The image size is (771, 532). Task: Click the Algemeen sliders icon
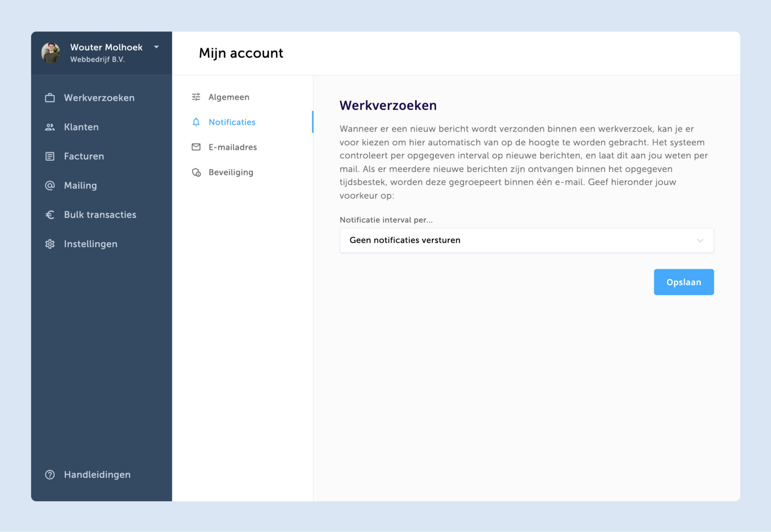pos(196,97)
